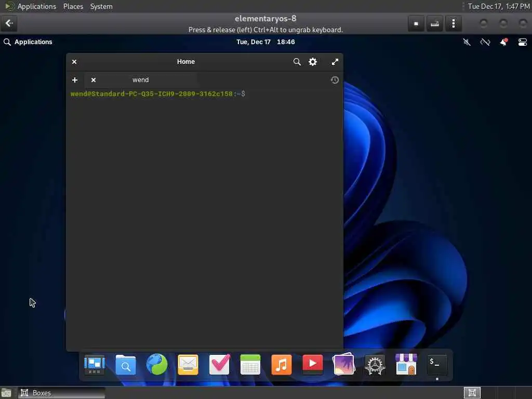Click the 'Home' window title
This screenshot has height=399, width=532.
(186, 62)
